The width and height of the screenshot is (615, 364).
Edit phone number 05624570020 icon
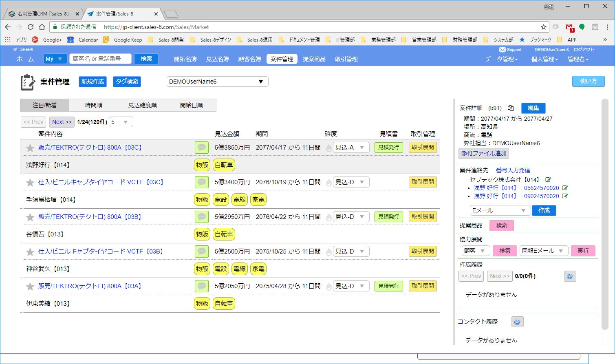pos(565,188)
